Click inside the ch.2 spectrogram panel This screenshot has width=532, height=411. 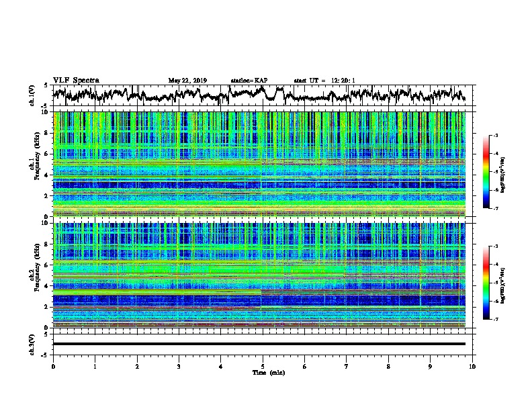coord(259,275)
